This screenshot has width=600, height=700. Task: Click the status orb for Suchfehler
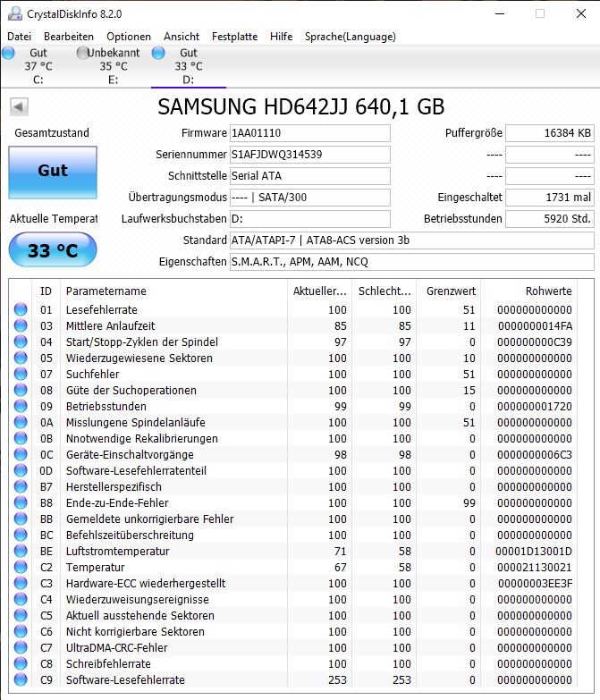point(21,374)
